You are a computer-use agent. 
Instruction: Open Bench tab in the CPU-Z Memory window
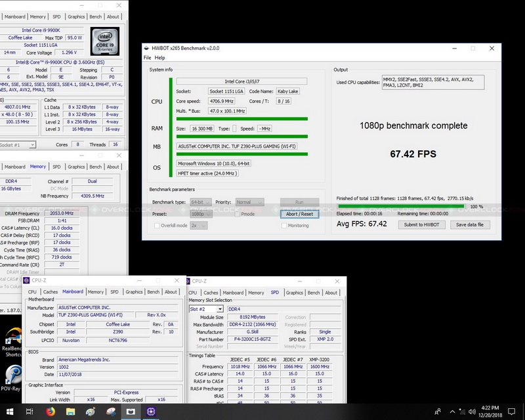[95, 167]
